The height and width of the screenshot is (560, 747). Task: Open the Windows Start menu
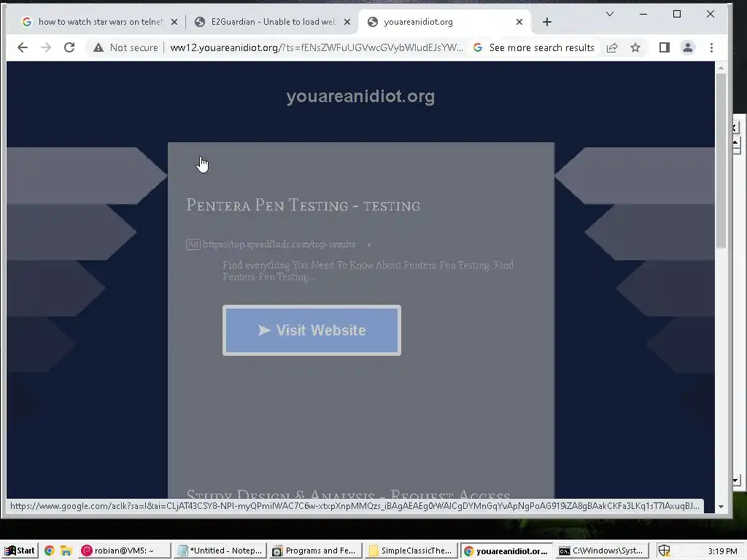(19, 551)
